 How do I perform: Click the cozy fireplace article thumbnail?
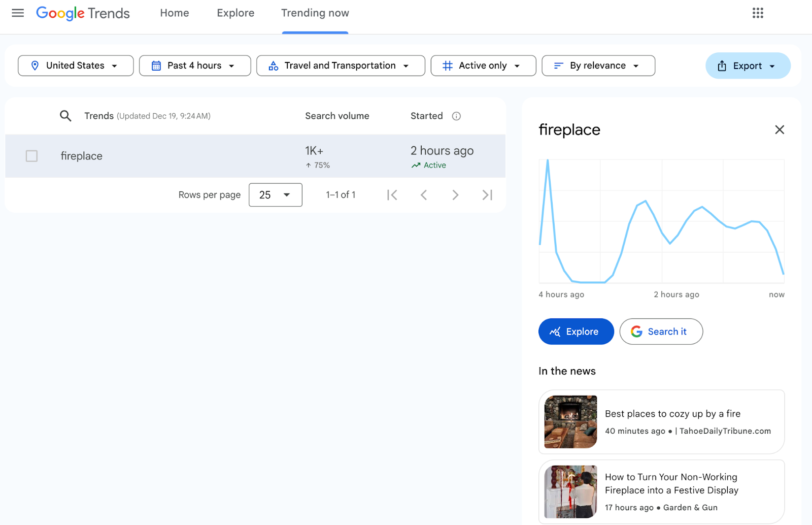[570, 422]
